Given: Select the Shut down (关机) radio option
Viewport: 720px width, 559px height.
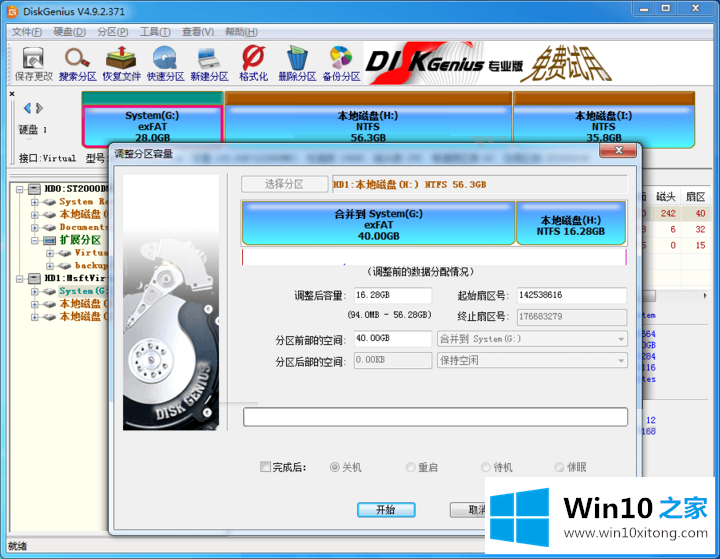Looking at the screenshot, I should click(335, 468).
